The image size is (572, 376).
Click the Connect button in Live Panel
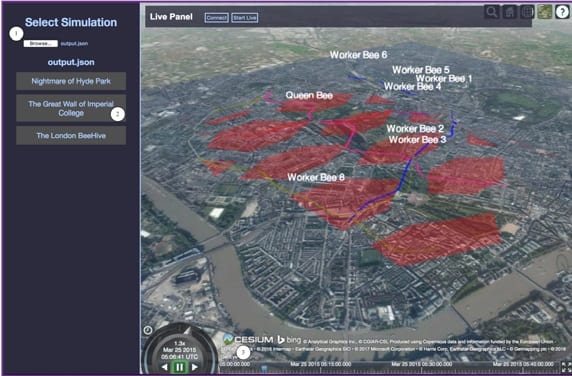pos(217,18)
